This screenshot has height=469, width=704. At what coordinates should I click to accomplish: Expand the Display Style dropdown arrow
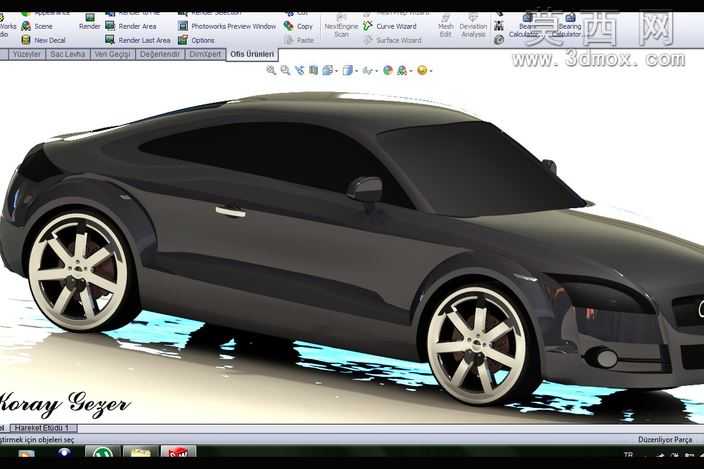(x=356, y=71)
